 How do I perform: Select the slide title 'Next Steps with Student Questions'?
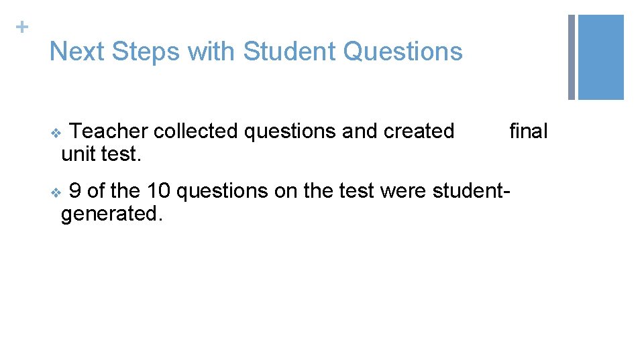(256, 51)
